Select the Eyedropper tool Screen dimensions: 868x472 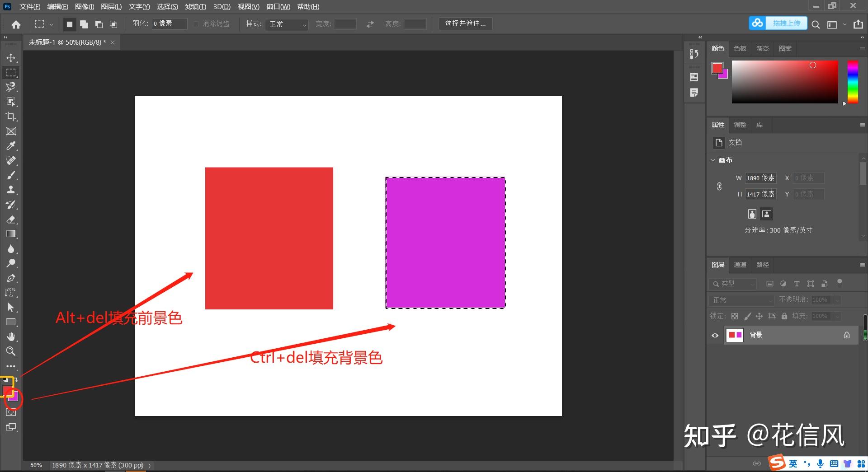coord(11,146)
